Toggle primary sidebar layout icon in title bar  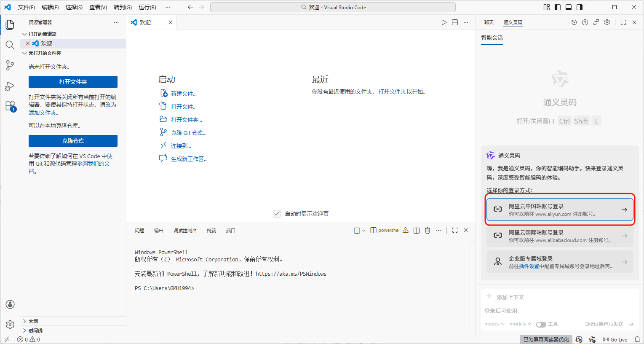pyautogui.click(x=558, y=7)
